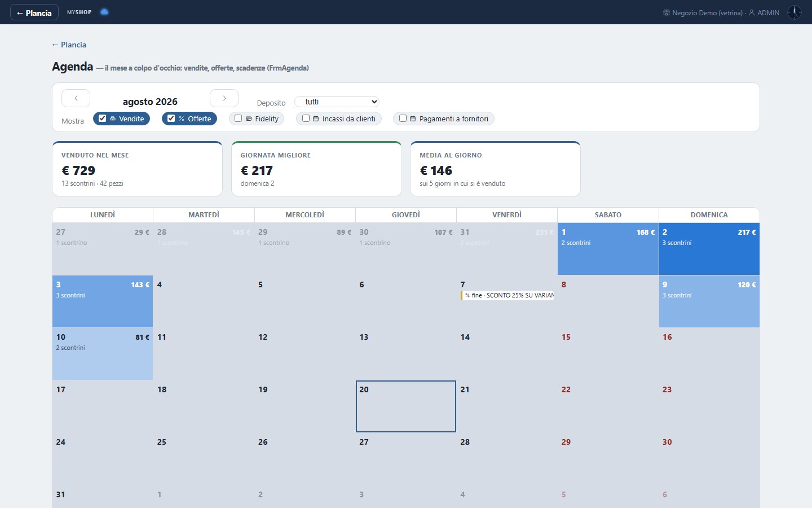The image size is (812, 508).
Task: Click the VENERDÌ column header
Action: (507, 215)
